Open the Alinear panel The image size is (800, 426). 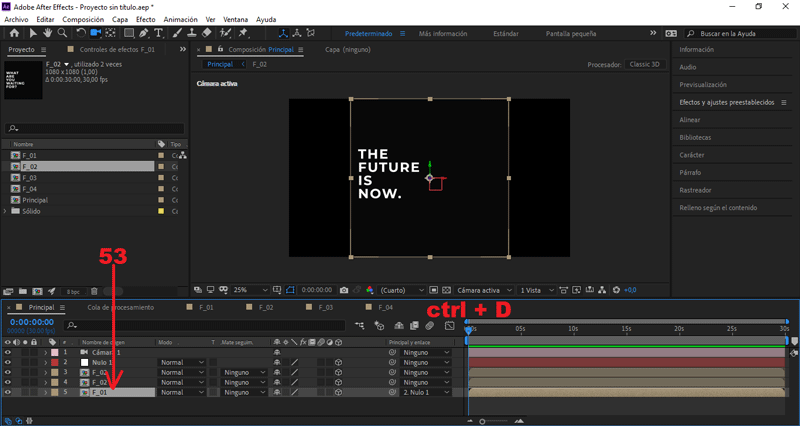[690, 120]
